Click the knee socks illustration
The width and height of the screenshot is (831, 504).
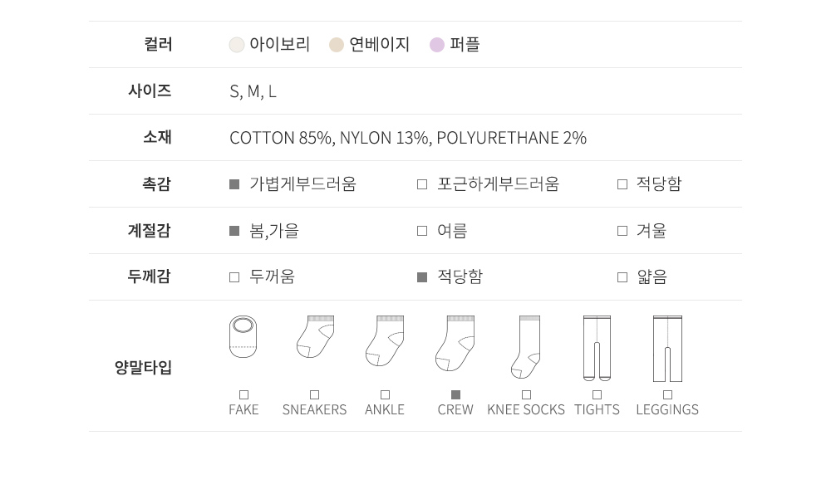coord(525,346)
